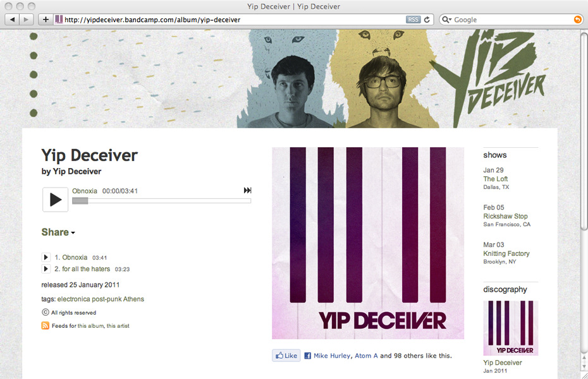The image size is (588, 379).
Task: Open the Google search engine dropdown magnifier
Action: (446, 20)
